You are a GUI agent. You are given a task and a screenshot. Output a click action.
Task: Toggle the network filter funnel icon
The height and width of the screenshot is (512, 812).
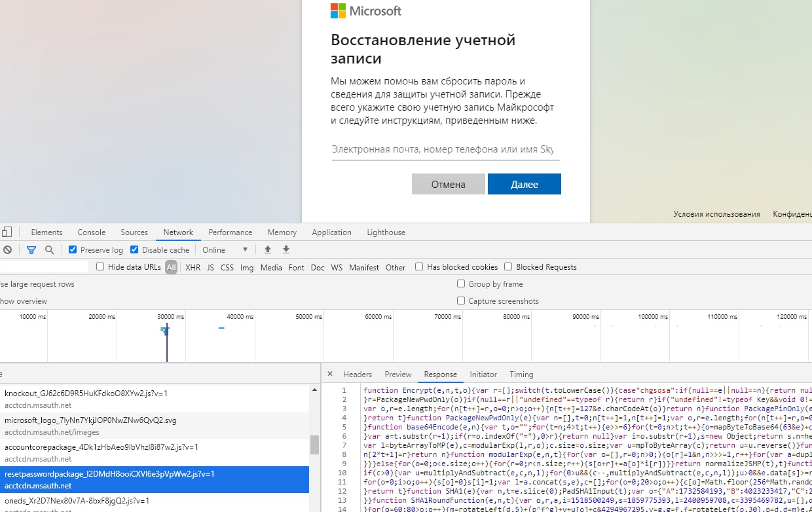coord(31,249)
